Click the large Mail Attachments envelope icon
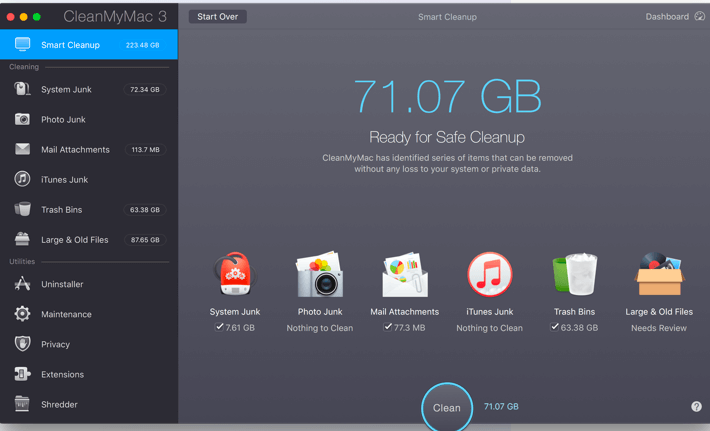This screenshot has width=710, height=431. coord(404,275)
